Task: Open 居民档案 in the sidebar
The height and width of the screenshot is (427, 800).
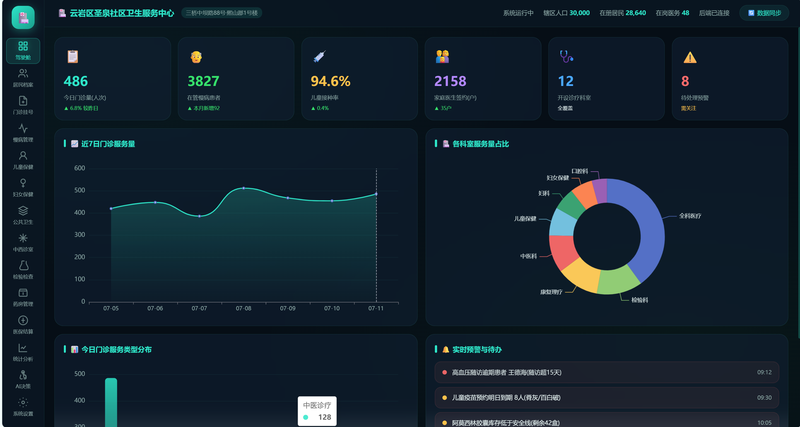Action: click(x=23, y=78)
